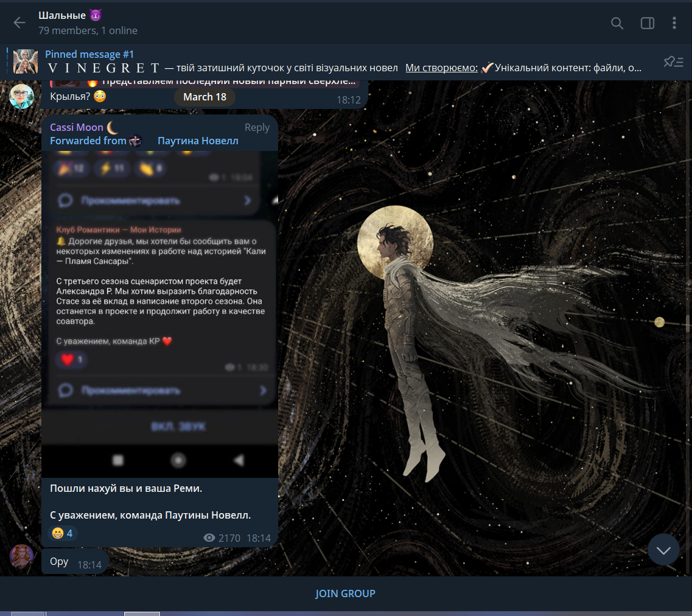Click the grinning emoji reaction with 4
The image size is (692, 616).
coord(62,533)
